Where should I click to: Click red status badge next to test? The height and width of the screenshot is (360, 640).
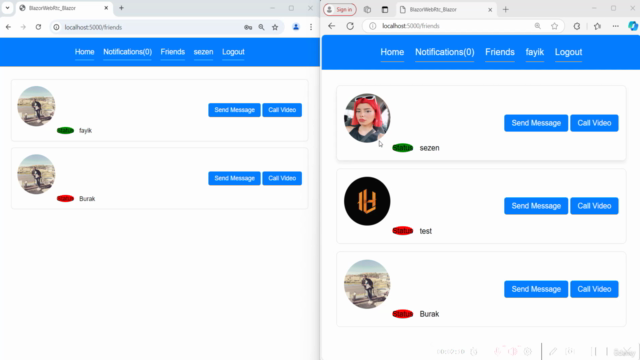[402, 231]
